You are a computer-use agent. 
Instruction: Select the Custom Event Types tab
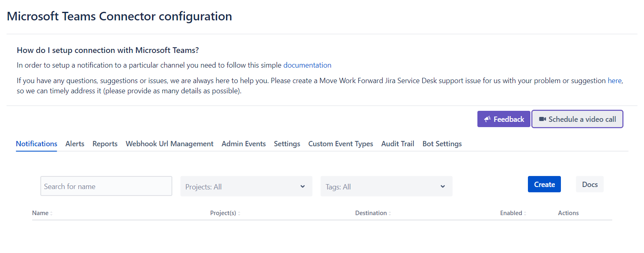341,144
